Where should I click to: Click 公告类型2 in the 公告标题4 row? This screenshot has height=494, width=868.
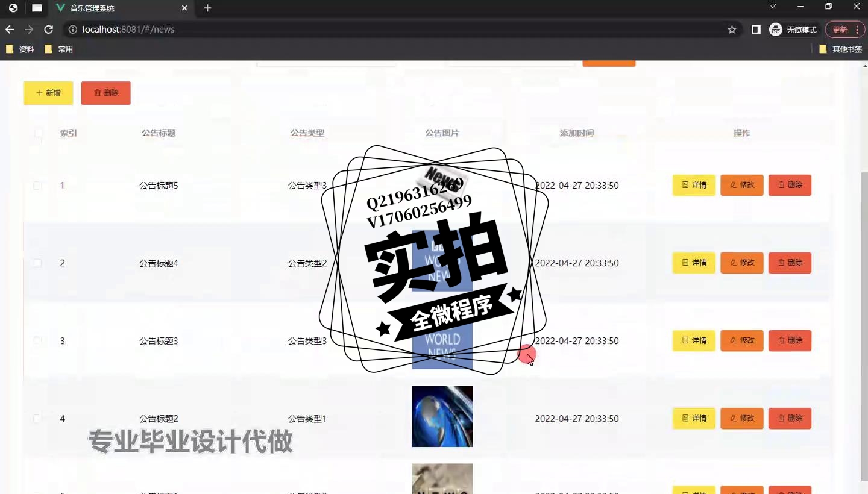(307, 263)
